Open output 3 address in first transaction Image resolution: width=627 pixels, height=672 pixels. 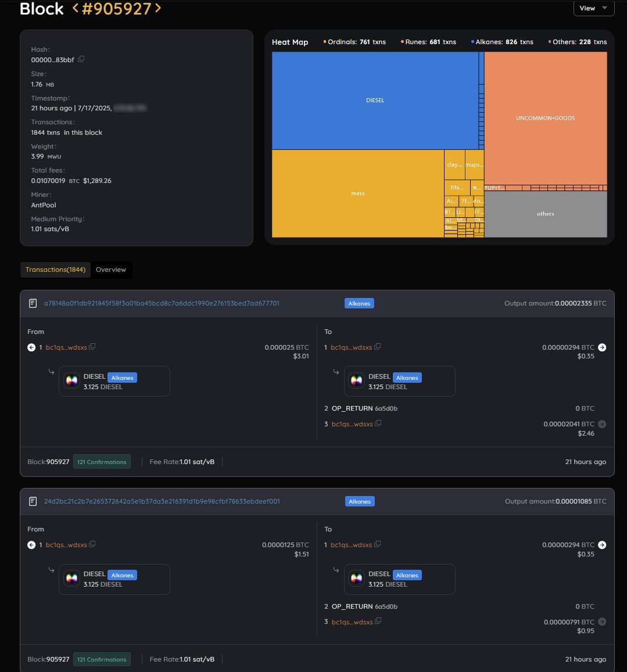352,425
